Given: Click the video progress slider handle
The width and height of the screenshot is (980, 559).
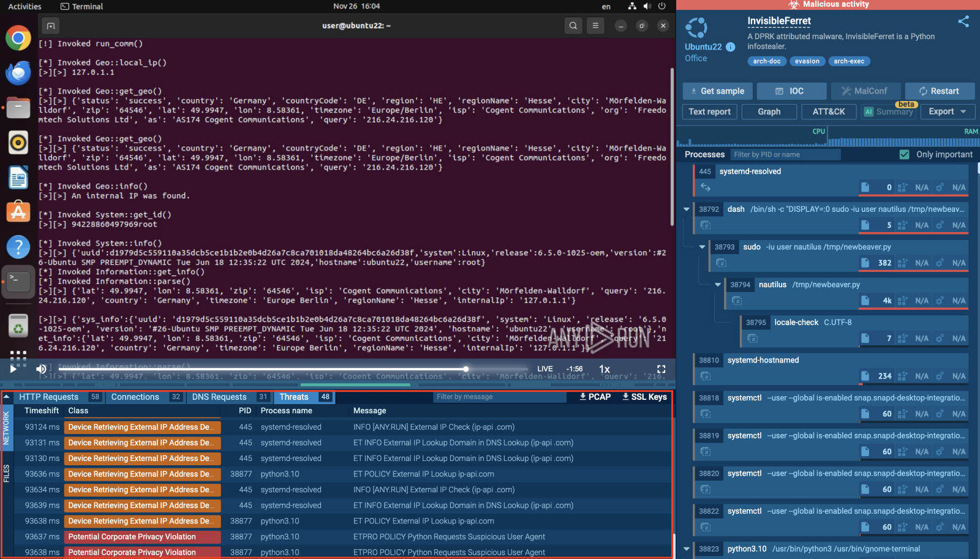Looking at the screenshot, I should (466, 369).
